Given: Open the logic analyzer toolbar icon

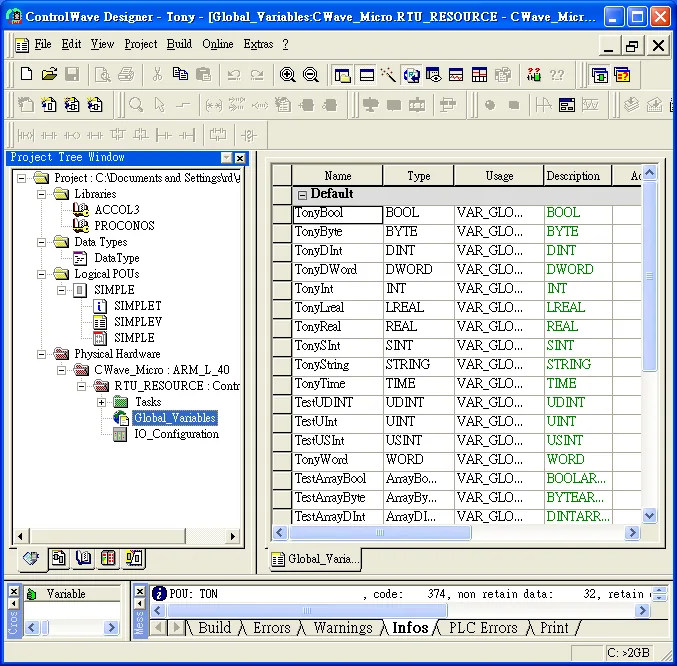Looking at the screenshot, I should (456, 75).
